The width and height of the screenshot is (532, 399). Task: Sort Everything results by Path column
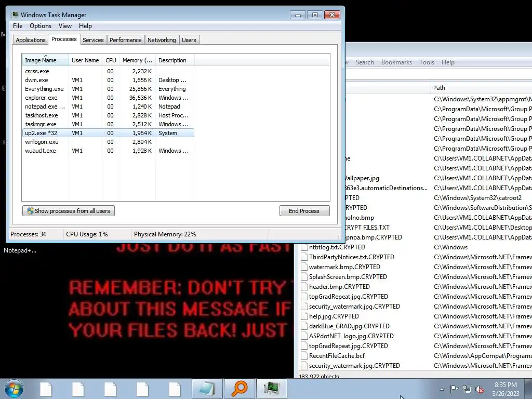coord(481,87)
